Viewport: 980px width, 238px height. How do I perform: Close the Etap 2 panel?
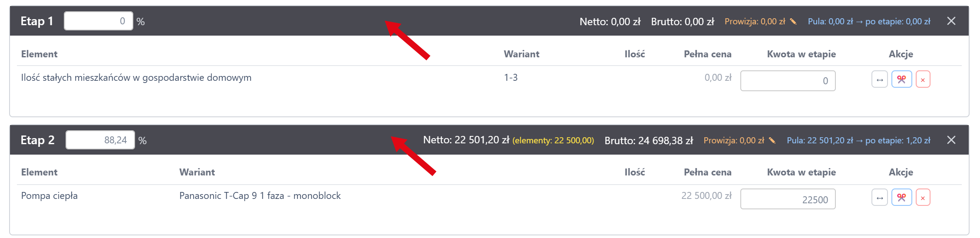(x=951, y=140)
